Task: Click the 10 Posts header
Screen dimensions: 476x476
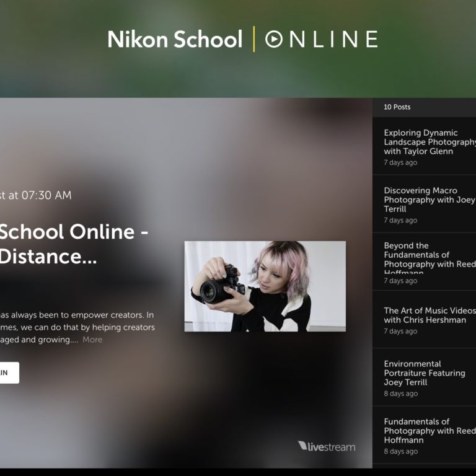Action: click(397, 107)
